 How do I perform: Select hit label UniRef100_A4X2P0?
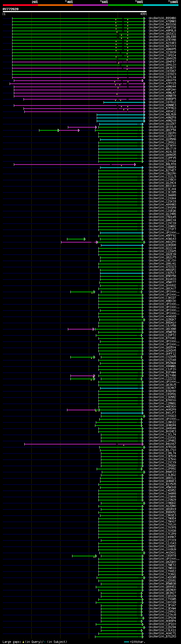click(x=162, y=242)
